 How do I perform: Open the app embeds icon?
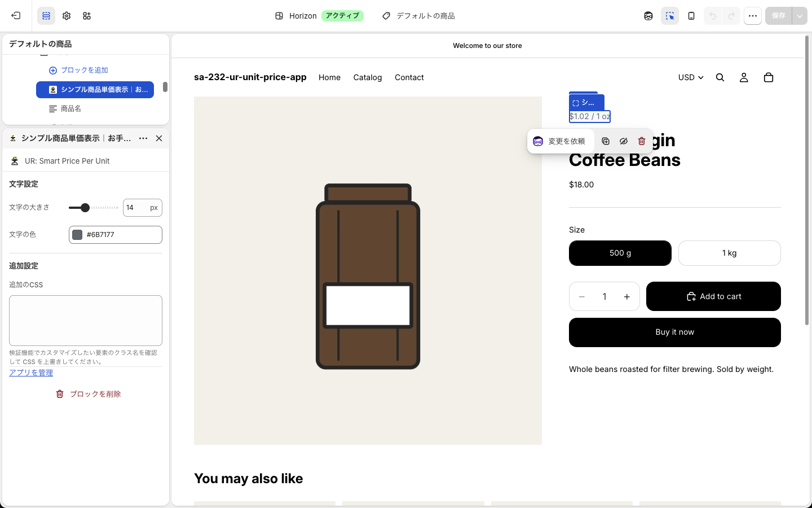click(x=87, y=16)
